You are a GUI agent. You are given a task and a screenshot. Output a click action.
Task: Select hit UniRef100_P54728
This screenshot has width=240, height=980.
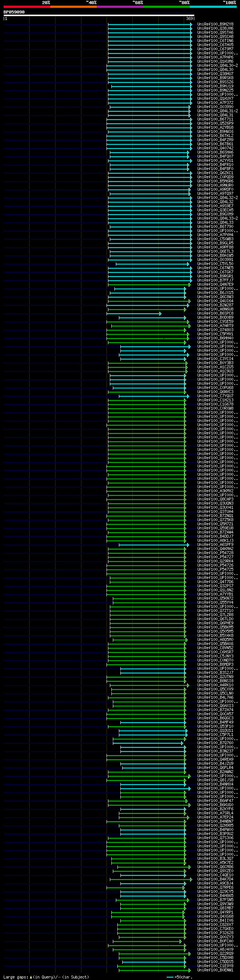tap(215, 553)
